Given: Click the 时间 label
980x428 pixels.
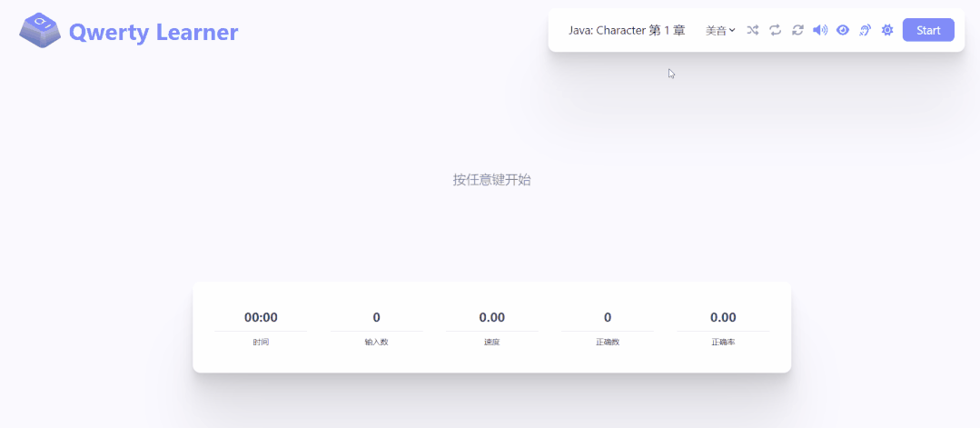Looking at the screenshot, I should (x=261, y=343).
